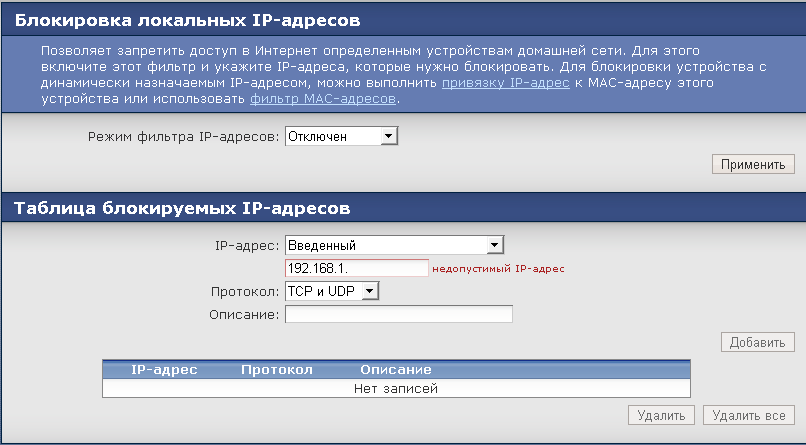Screen dimensions: 806x445
Task: Expand the IP-адрес source dropdown showing Введенный
Action: (x=394, y=245)
